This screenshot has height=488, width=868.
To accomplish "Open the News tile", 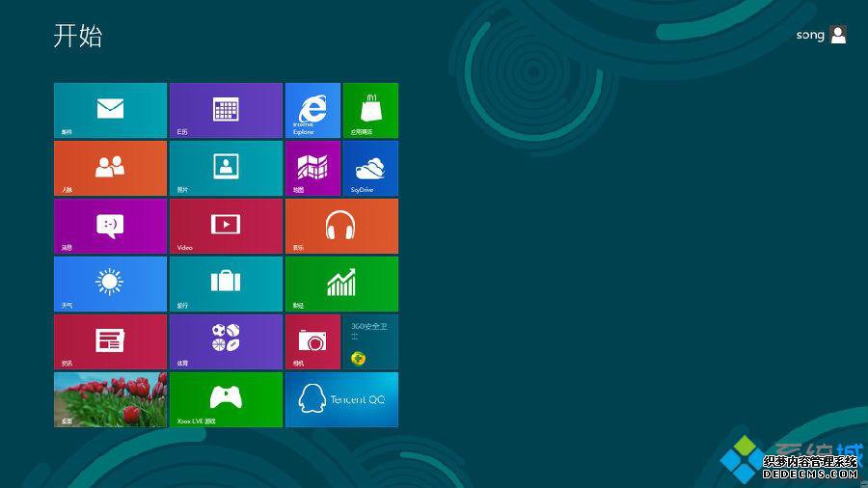I will [110, 341].
